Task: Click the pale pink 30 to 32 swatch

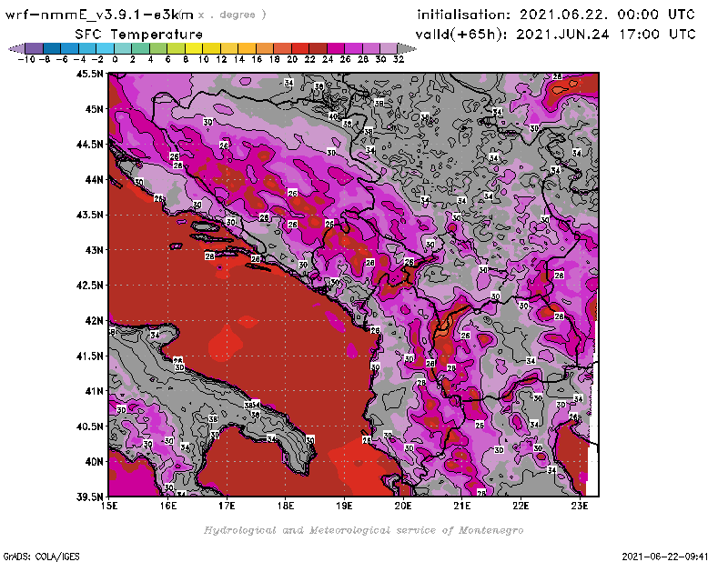Action: tap(389, 48)
